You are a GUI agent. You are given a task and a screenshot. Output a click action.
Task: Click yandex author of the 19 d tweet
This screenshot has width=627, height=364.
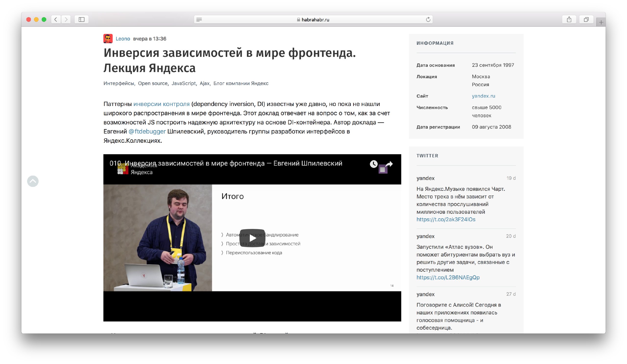[425, 178]
